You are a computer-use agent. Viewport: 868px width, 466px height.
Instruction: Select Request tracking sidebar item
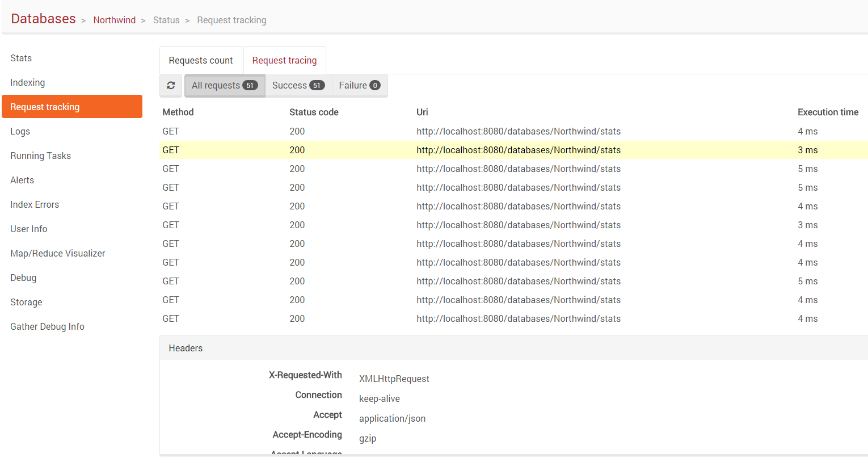(72, 107)
